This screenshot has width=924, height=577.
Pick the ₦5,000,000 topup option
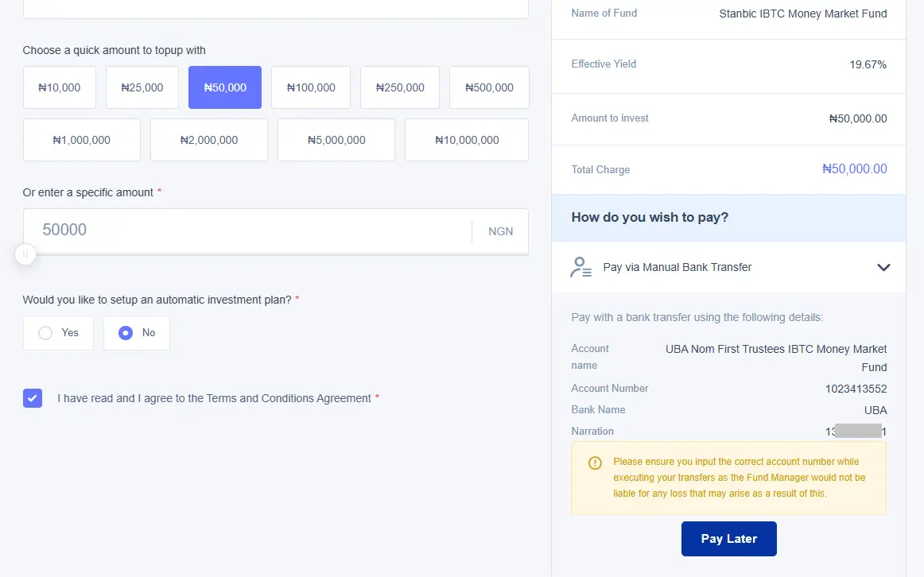[x=336, y=140]
